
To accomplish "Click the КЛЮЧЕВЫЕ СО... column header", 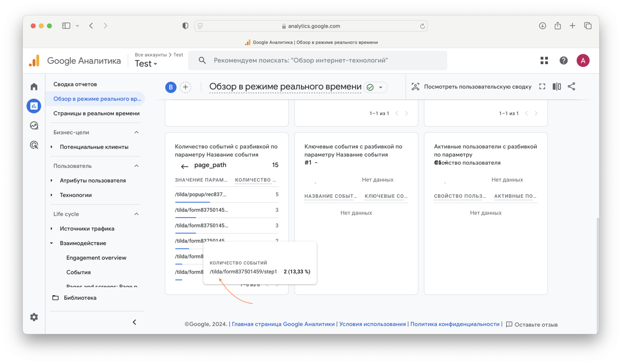I will coord(386,196).
